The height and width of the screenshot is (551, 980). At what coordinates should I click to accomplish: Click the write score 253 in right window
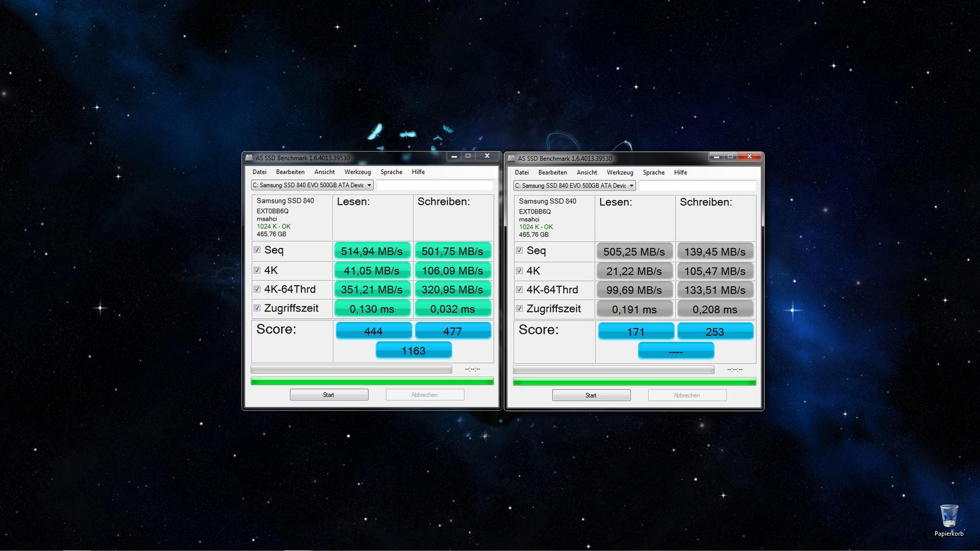coord(715,331)
